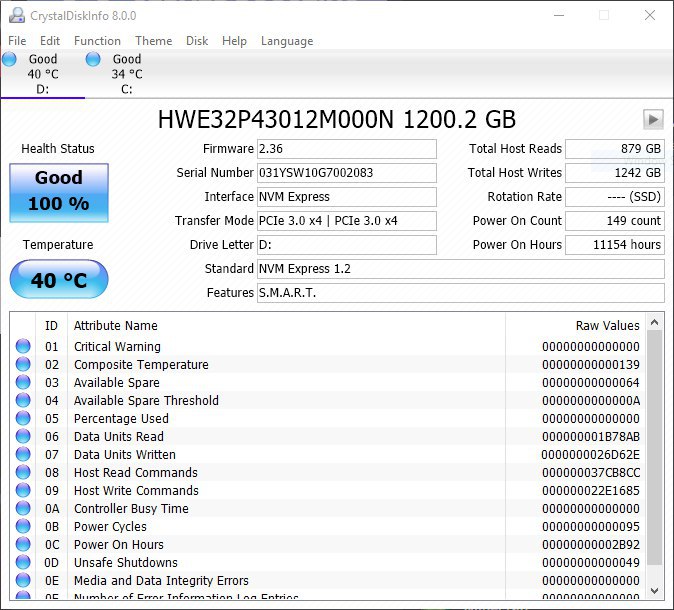674x610 pixels.
Task: Click status orb of attribute 0C Power On Hours
Action: coord(23,545)
